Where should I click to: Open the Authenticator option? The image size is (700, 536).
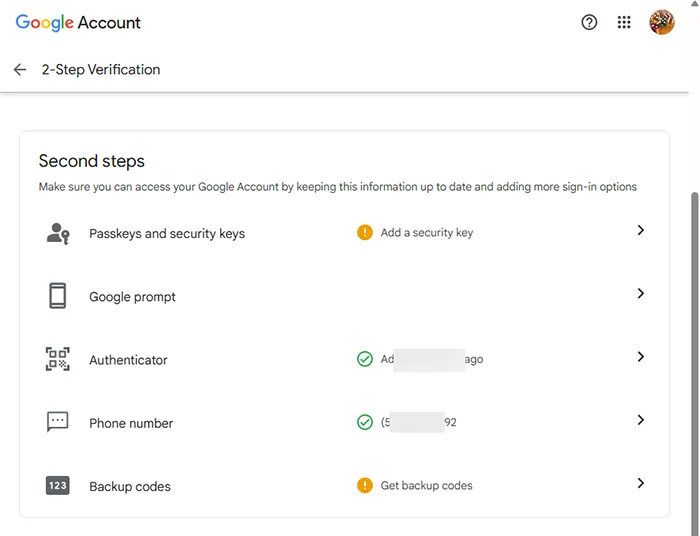[344, 359]
